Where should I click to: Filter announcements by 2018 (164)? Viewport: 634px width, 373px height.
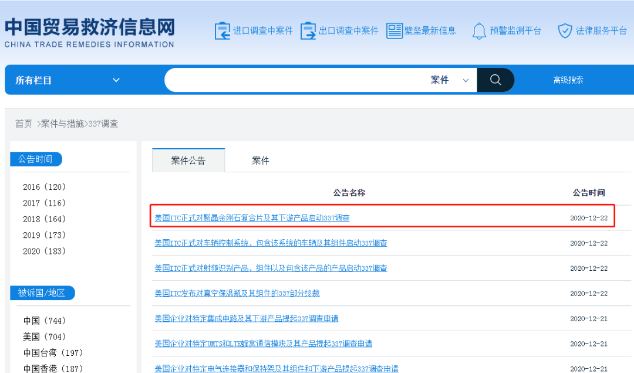pyautogui.click(x=44, y=219)
